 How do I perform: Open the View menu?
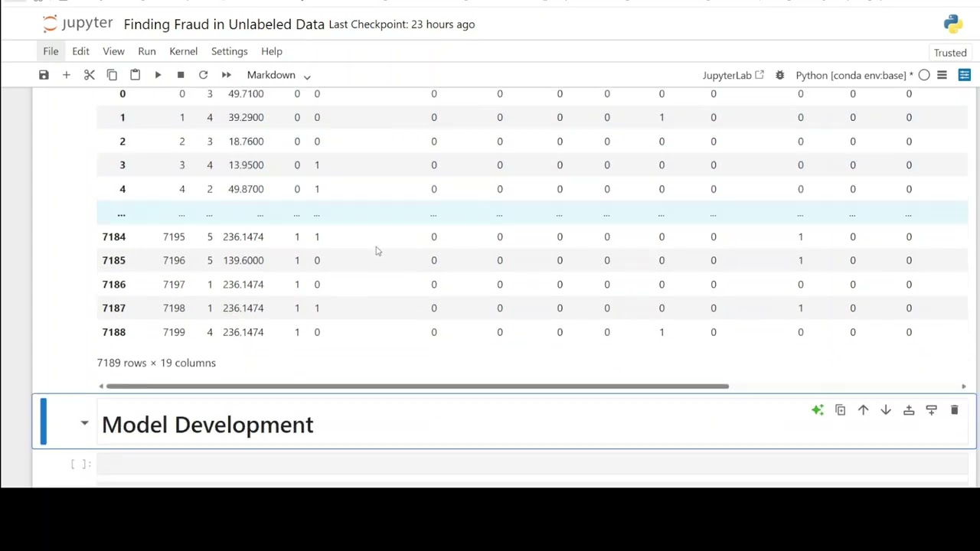pos(113,51)
